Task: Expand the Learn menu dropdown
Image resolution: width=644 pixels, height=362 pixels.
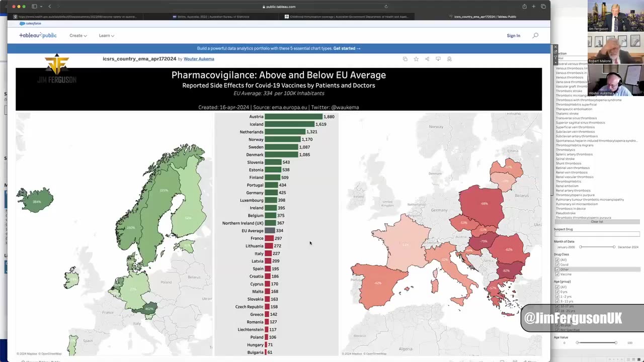Action: pyautogui.click(x=106, y=36)
